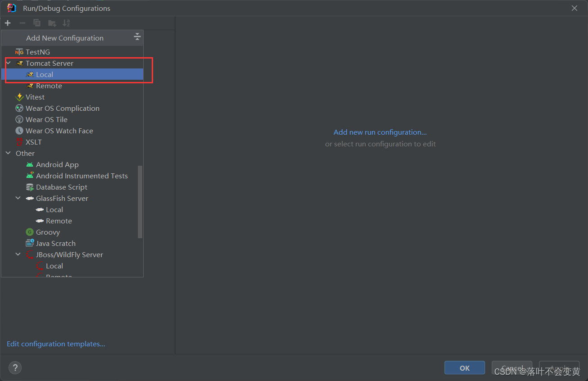Click the Wear OS Watch Face icon
Viewport: 588px width, 381px height.
point(19,131)
